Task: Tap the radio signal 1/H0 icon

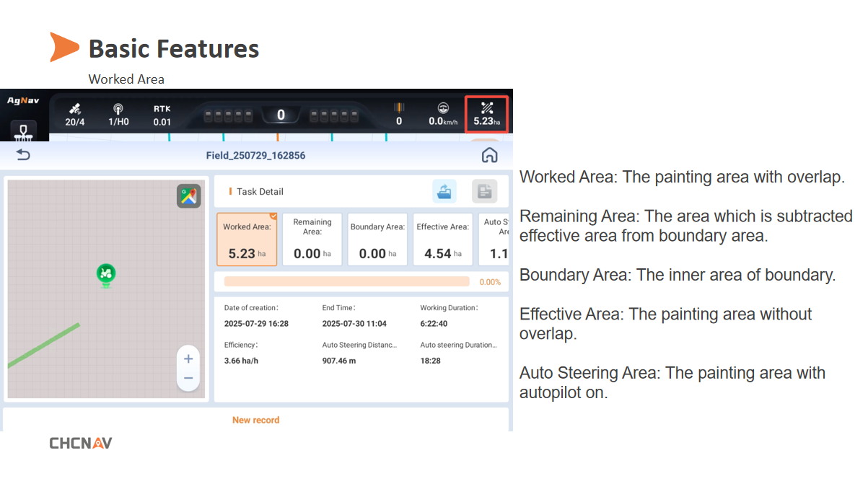Action: 118,115
